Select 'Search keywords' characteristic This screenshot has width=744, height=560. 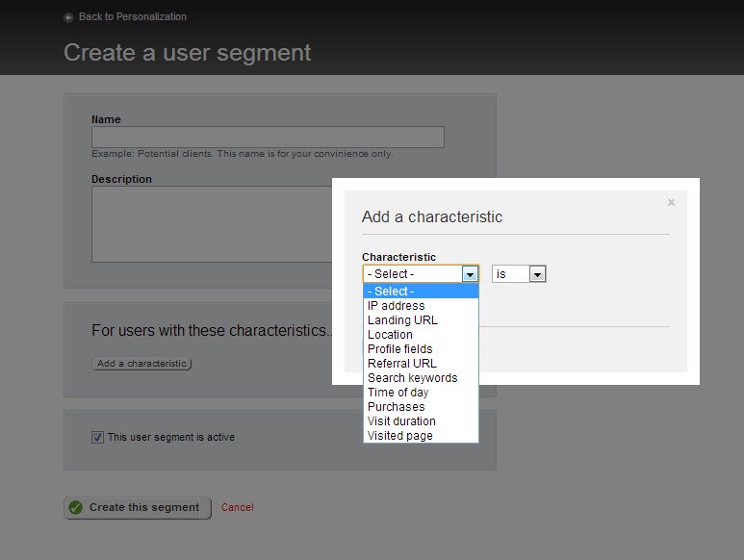tap(412, 378)
